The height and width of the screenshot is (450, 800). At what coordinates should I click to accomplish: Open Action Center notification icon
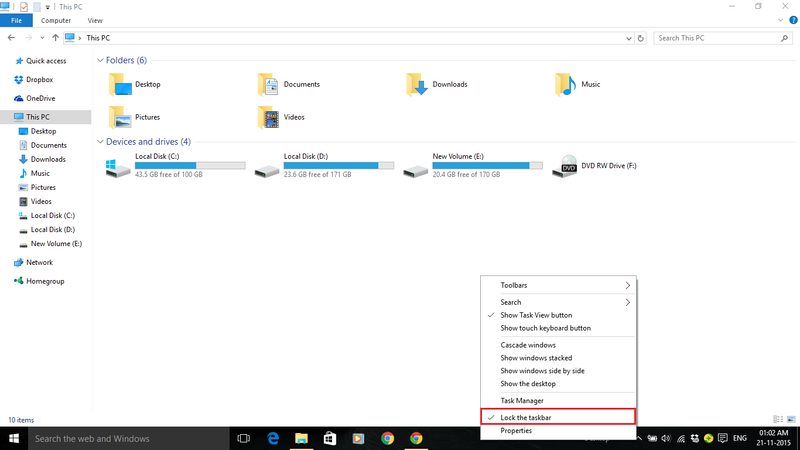tap(722, 438)
